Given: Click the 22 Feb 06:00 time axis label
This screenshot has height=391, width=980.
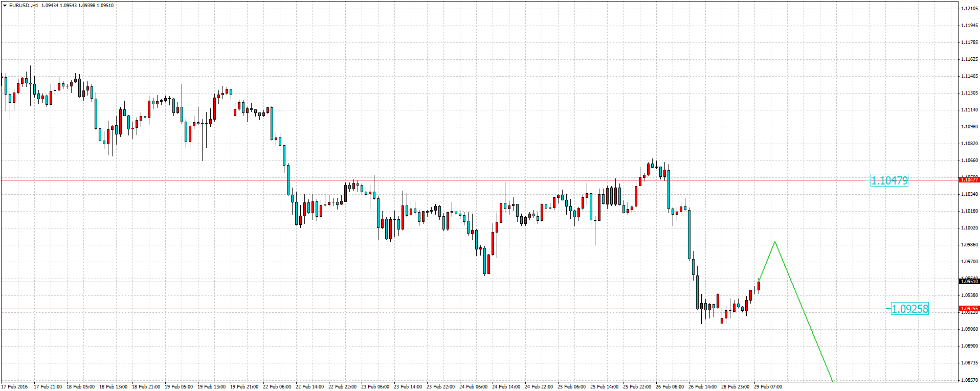Looking at the screenshot, I should pos(277,387).
